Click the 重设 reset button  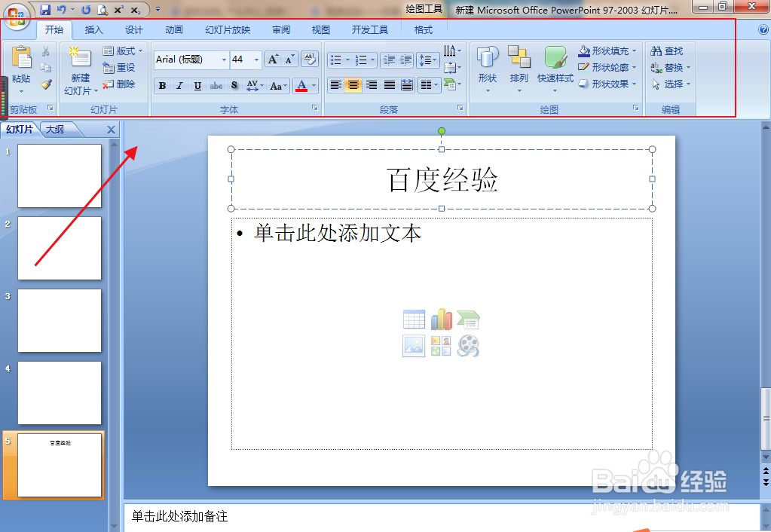119,67
